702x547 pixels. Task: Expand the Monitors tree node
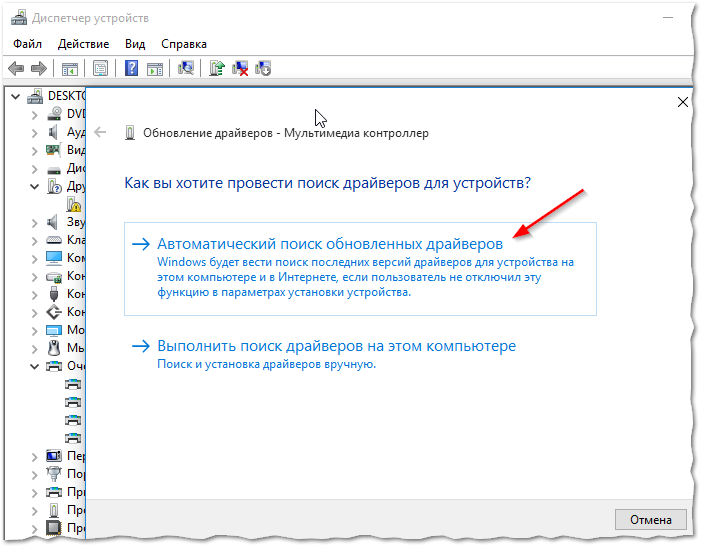click(x=35, y=330)
